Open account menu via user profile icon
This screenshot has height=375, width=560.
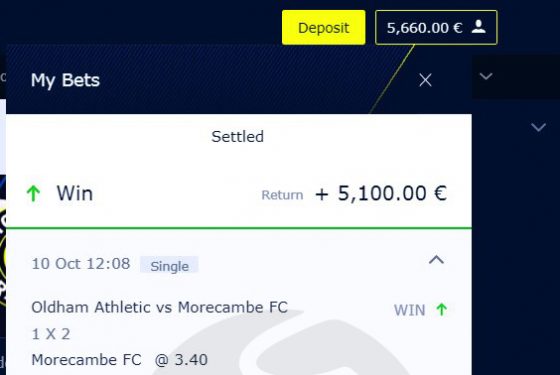(x=479, y=27)
